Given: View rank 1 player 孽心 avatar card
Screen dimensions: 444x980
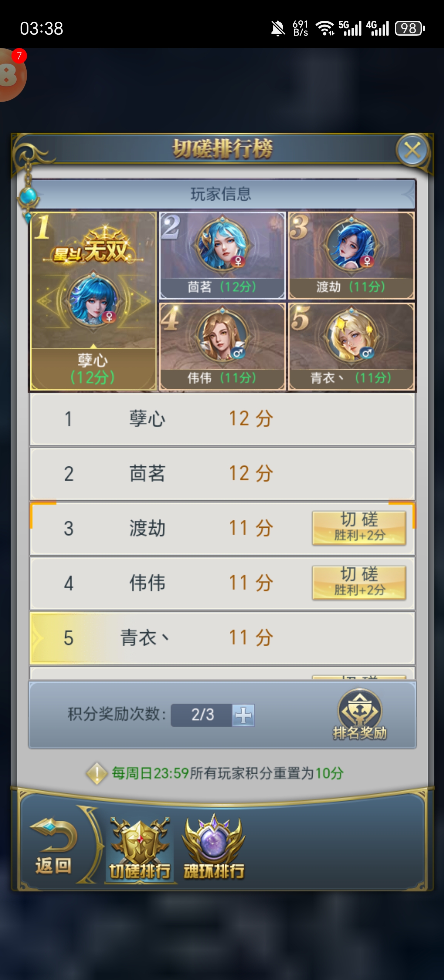Looking at the screenshot, I should coord(93,301).
